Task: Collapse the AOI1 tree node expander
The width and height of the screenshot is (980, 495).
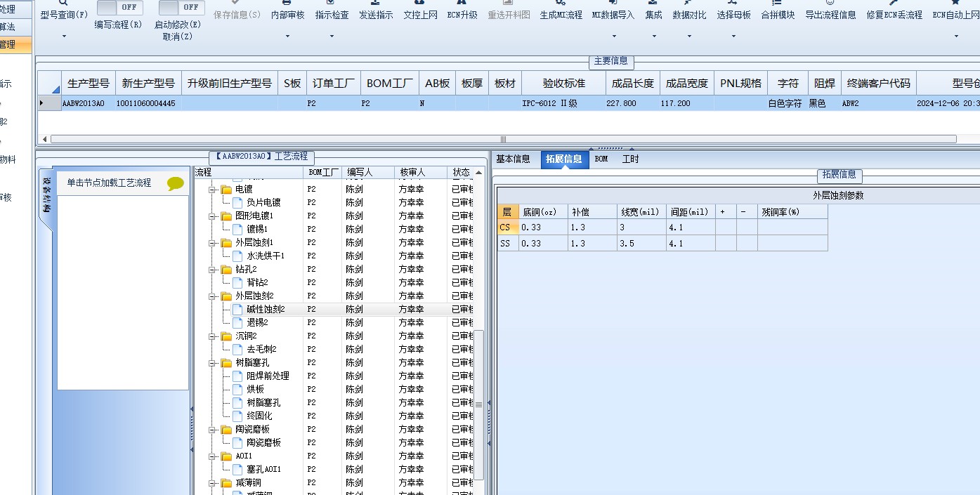Action: tap(212, 456)
